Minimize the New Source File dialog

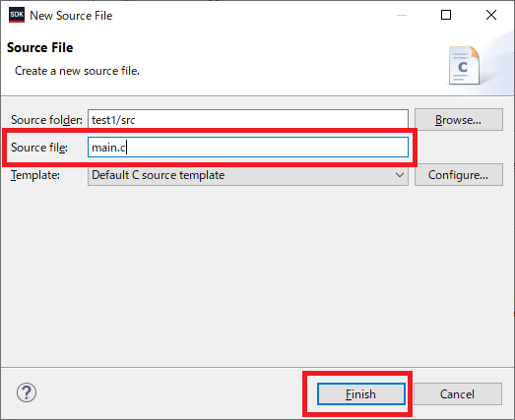[402, 15]
